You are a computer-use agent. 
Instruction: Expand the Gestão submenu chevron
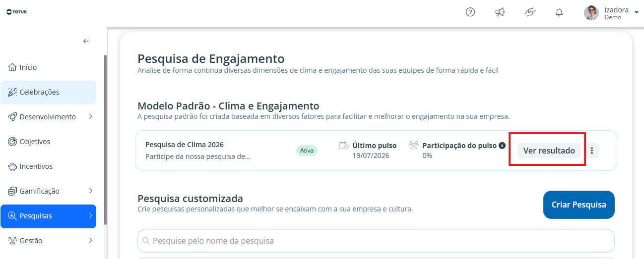tap(91, 241)
